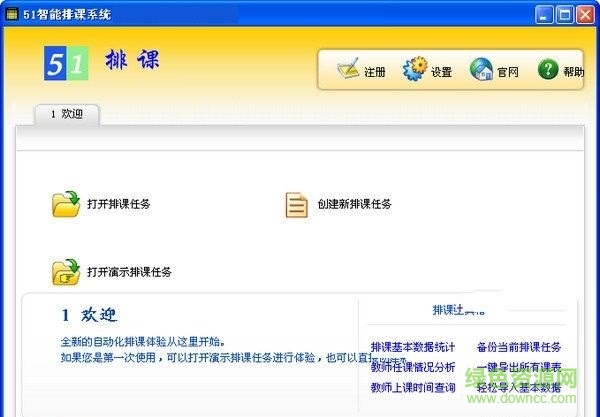600x417 pixels.
Task: Open help with the green question icon
Action: [x=548, y=69]
